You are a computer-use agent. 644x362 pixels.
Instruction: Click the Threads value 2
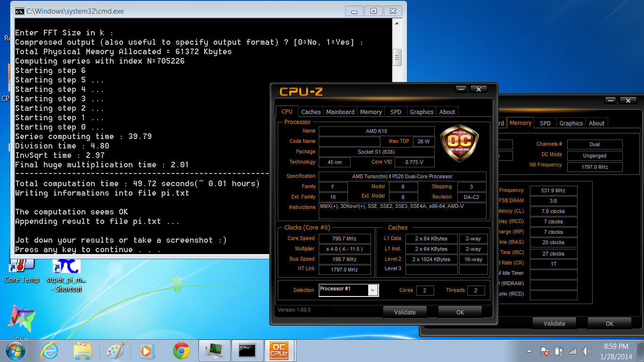point(476,290)
